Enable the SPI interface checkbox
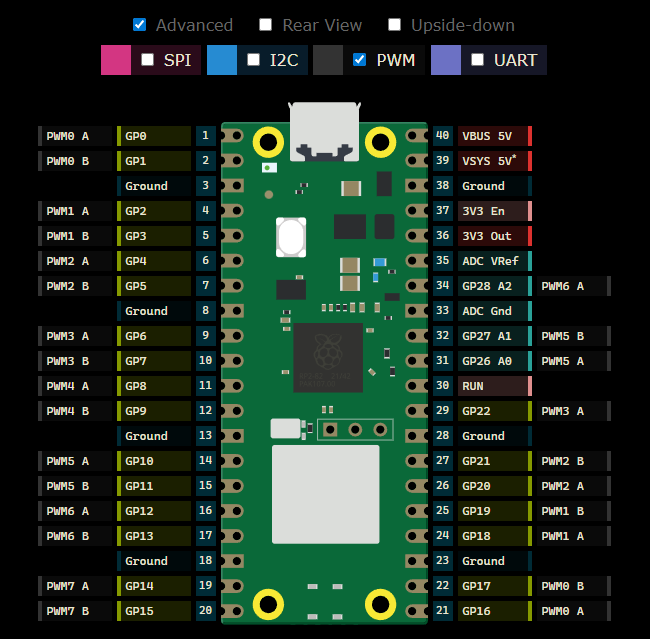This screenshot has width=650, height=639. click(x=148, y=60)
